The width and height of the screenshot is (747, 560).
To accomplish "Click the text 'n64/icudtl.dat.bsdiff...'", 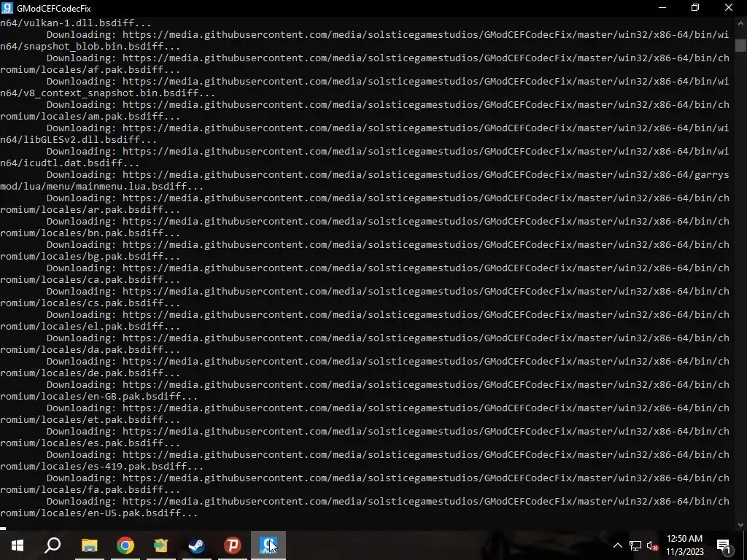I will tap(69, 163).
